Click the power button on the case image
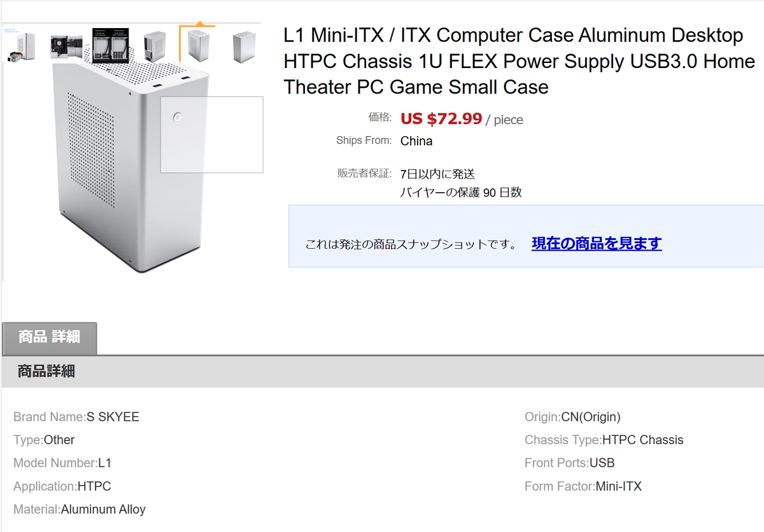 (178, 116)
